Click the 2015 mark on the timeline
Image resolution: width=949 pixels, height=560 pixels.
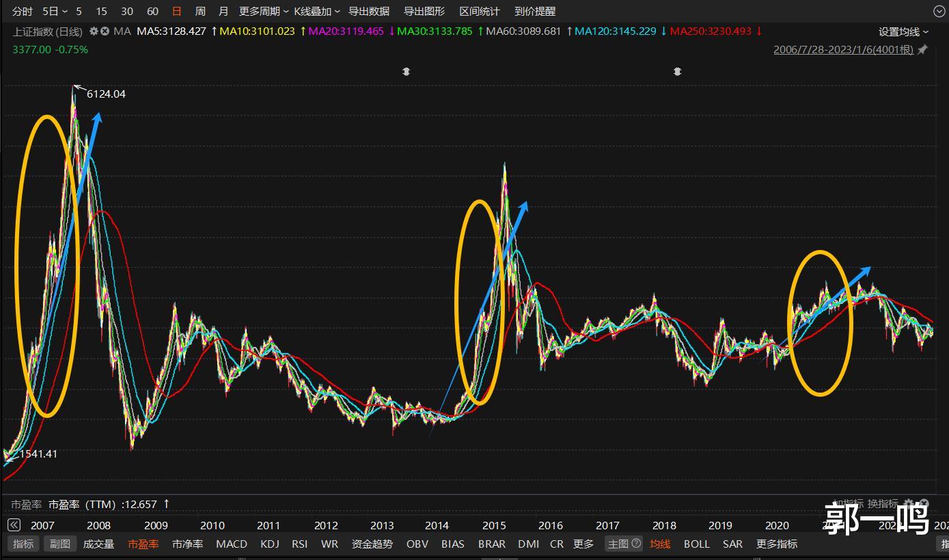coord(494,525)
